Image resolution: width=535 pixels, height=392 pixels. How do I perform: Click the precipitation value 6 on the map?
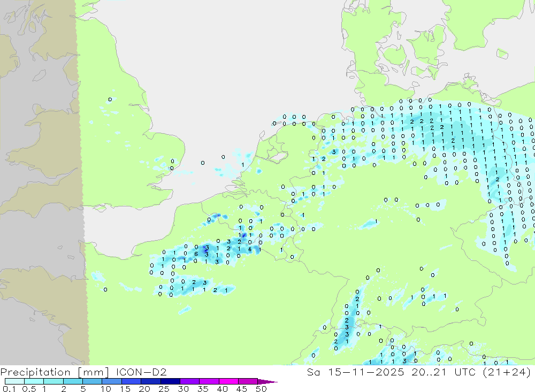pyautogui.click(x=196, y=254)
